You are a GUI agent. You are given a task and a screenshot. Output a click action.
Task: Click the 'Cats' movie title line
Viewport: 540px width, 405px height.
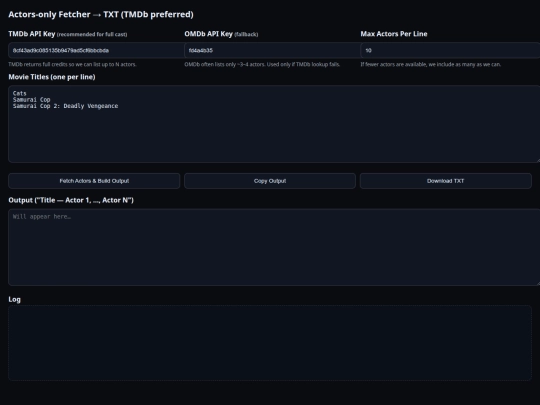tap(20, 93)
